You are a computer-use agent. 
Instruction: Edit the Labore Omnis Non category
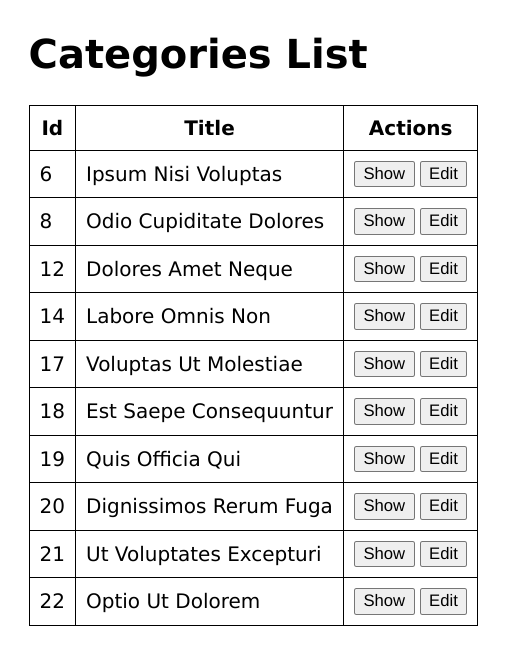pos(443,316)
